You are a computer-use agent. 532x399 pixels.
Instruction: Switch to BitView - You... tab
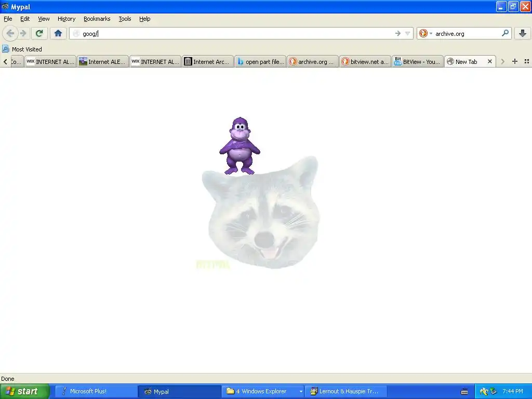click(x=417, y=61)
